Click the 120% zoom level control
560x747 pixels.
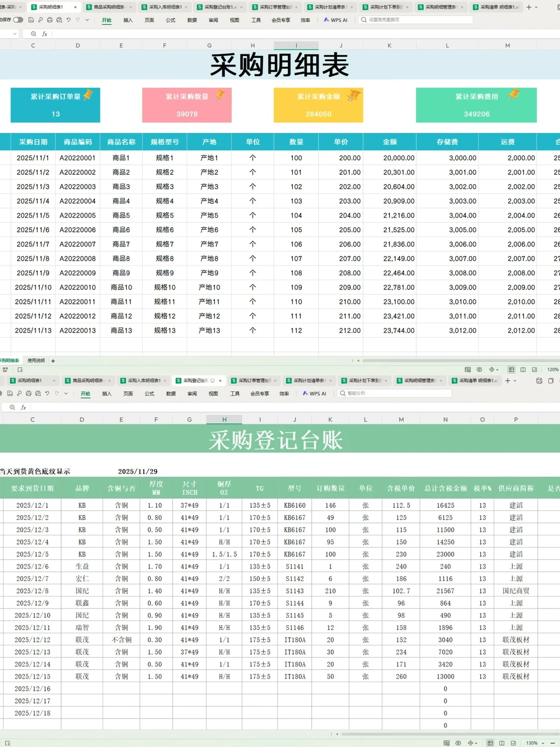[x=553, y=369]
